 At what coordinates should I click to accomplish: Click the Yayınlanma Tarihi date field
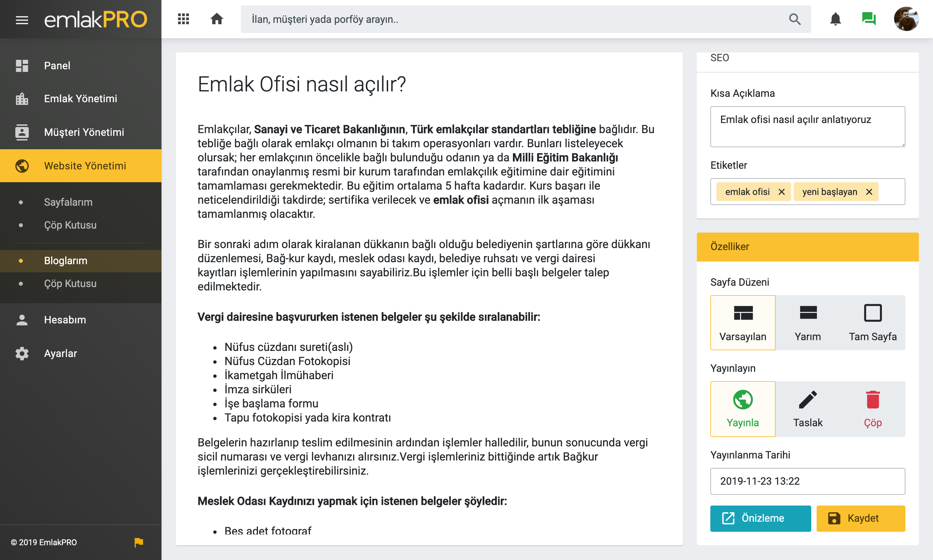[807, 481]
